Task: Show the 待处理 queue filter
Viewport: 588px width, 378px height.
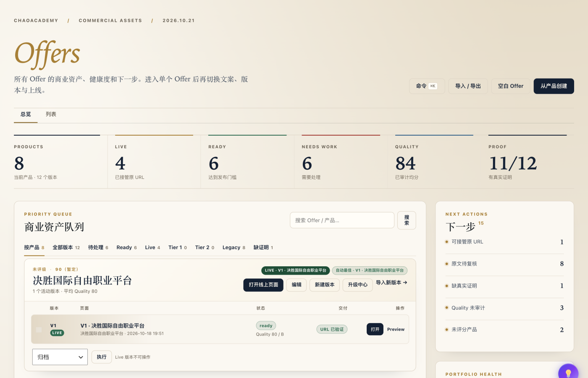Action: (x=98, y=247)
